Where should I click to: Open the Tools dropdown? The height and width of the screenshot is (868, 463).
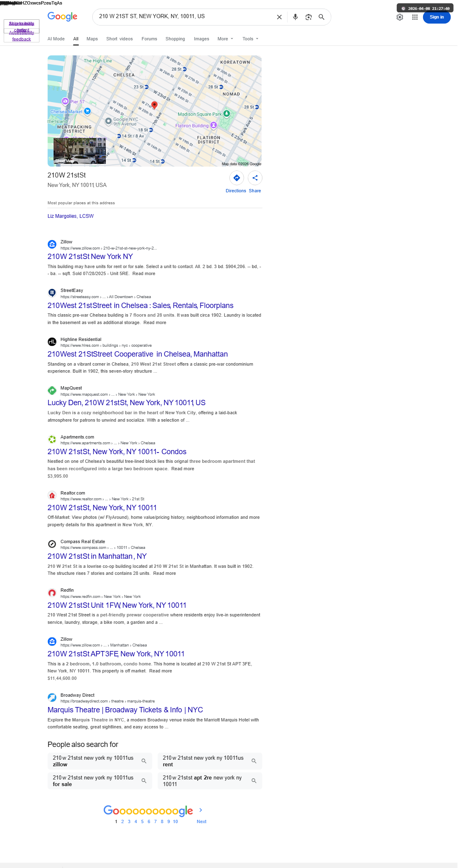(250, 39)
